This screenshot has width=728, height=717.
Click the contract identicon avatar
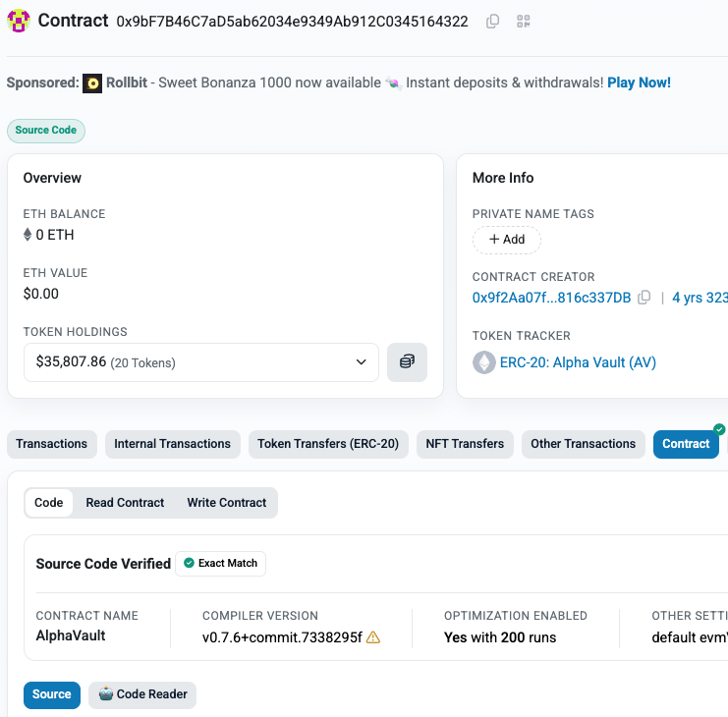click(x=19, y=21)
